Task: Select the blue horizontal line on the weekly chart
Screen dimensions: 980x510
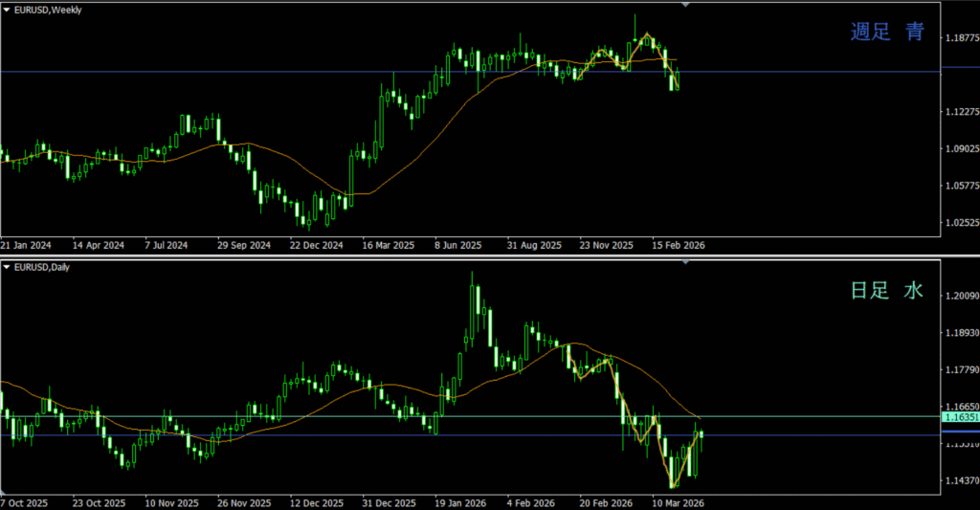Action: tap(287, 72)
